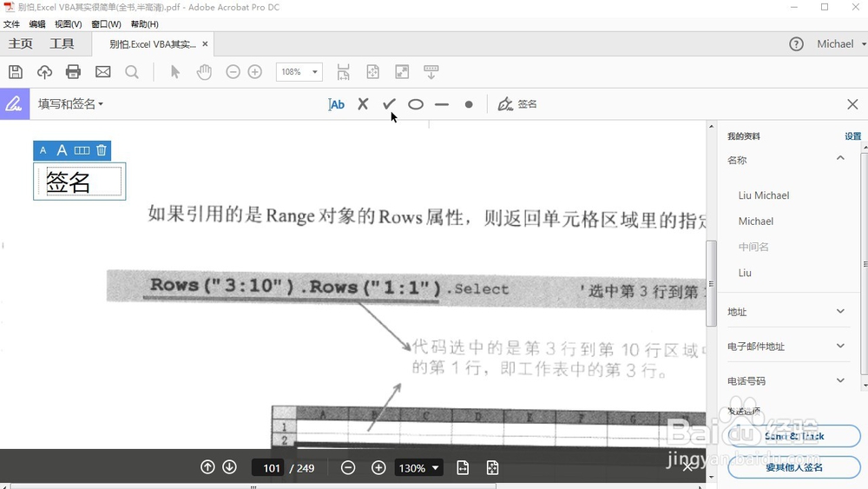Select Michael first name entry

[x=756, y=221]
